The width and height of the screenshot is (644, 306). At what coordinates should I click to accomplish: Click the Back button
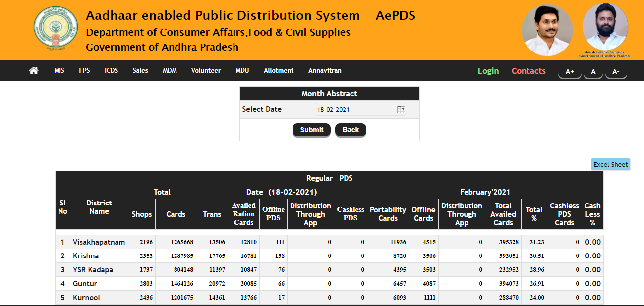click(351, 130)
